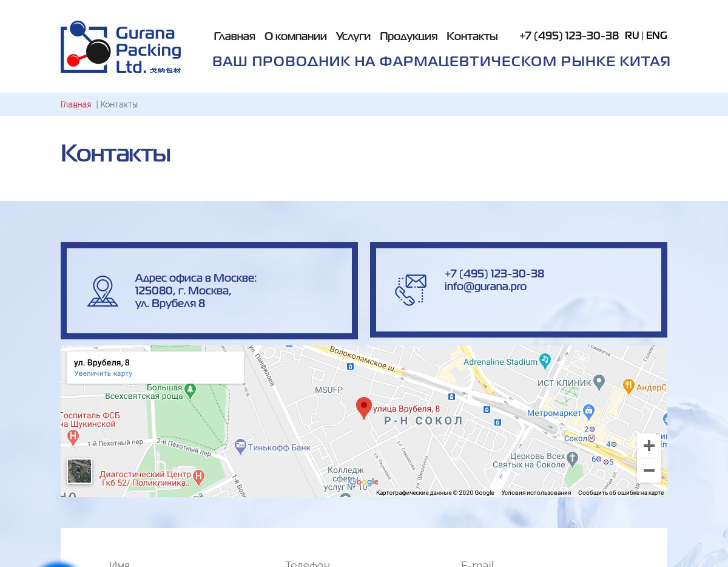The image size is (728, 567).
Task: Click the Метромаркет shopping icon on the map
Action: pos(588,411)
